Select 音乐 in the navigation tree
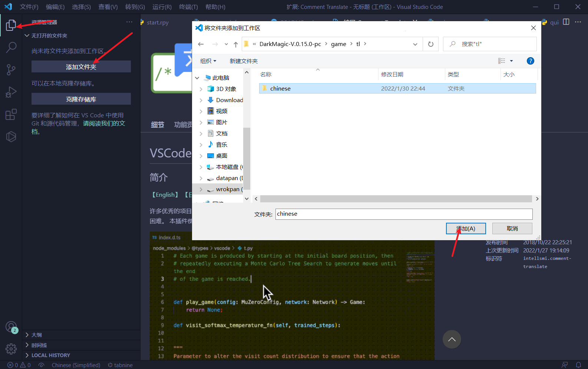The image size is (588, 369). pos(222,145)
